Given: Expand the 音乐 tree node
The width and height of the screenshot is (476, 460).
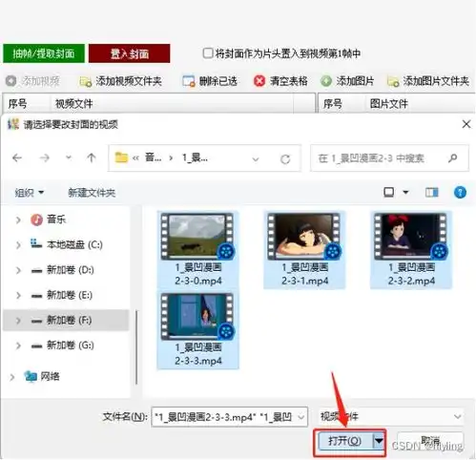Looking at the screenshot, I should pos(18,220).
